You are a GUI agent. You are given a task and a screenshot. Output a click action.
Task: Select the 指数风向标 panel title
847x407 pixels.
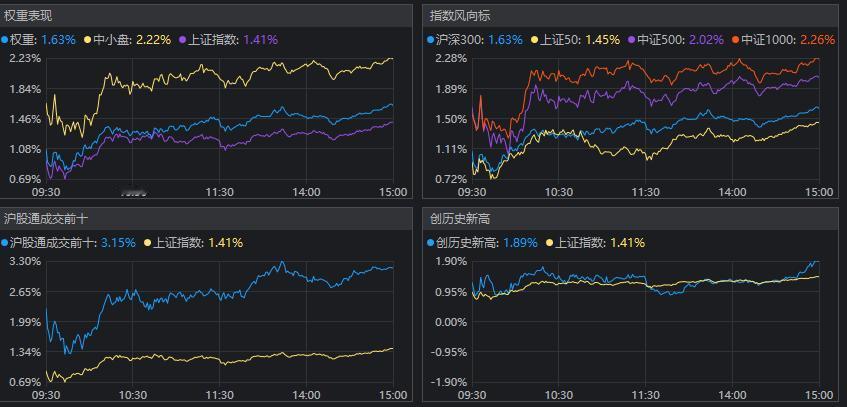pos(460,16)
